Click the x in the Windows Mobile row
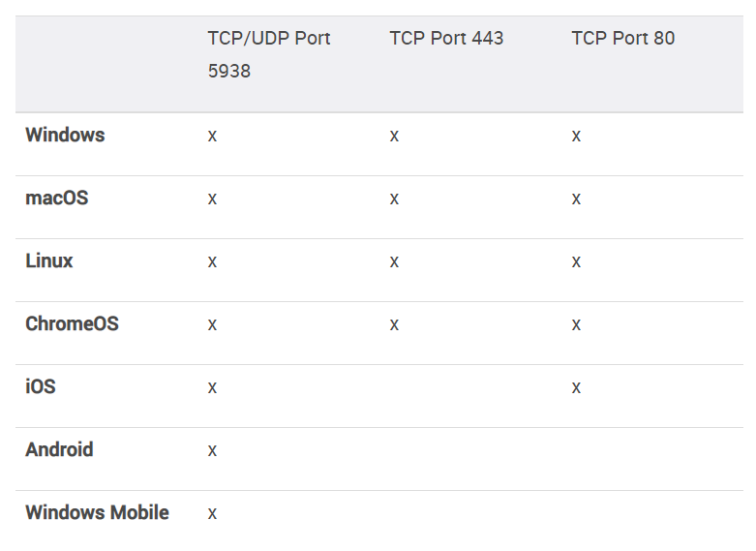The width and height of the screenshot is (756, 551). click(x=212, y=514)
